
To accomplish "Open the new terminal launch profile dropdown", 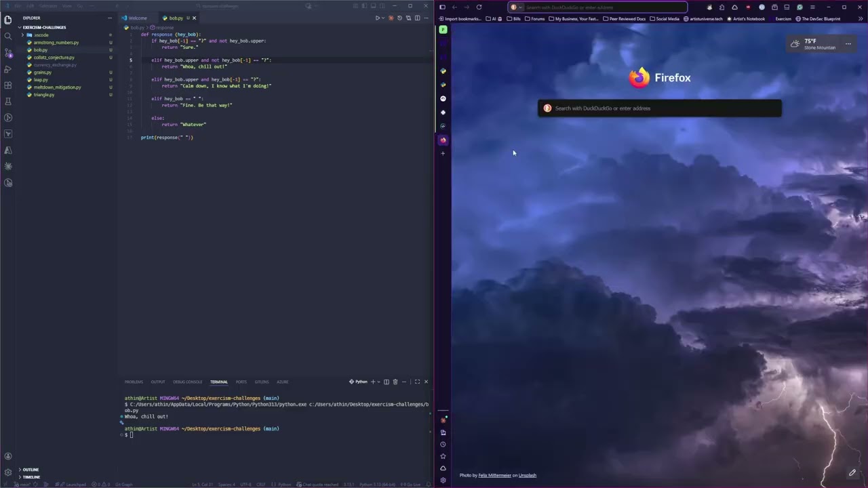I will click(378, 382).
